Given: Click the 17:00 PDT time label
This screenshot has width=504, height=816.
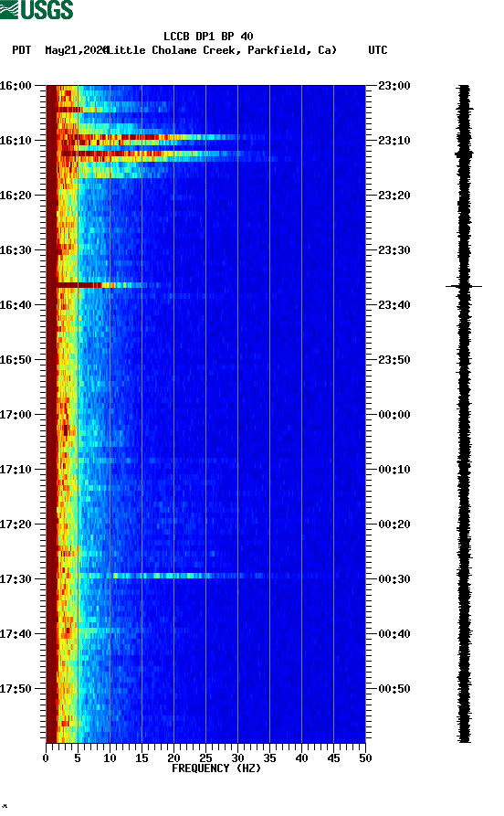Looking at the screenshot, I should (16, 415).
